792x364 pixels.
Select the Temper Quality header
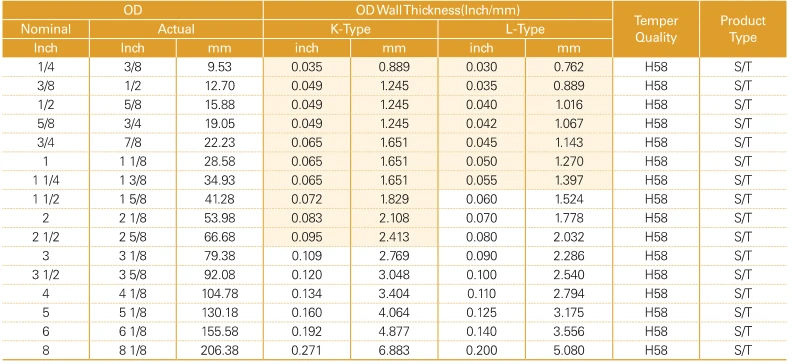click(656, 29)
